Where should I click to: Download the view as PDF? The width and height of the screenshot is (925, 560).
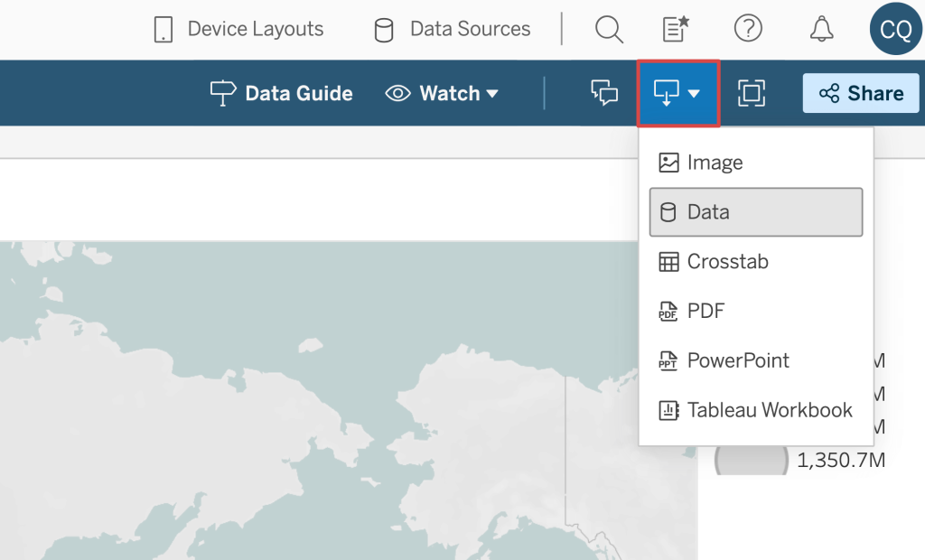[705, 311]
